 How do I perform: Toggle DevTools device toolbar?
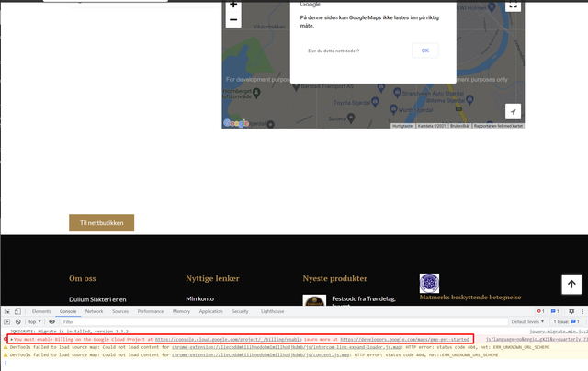tap(17, 311)
